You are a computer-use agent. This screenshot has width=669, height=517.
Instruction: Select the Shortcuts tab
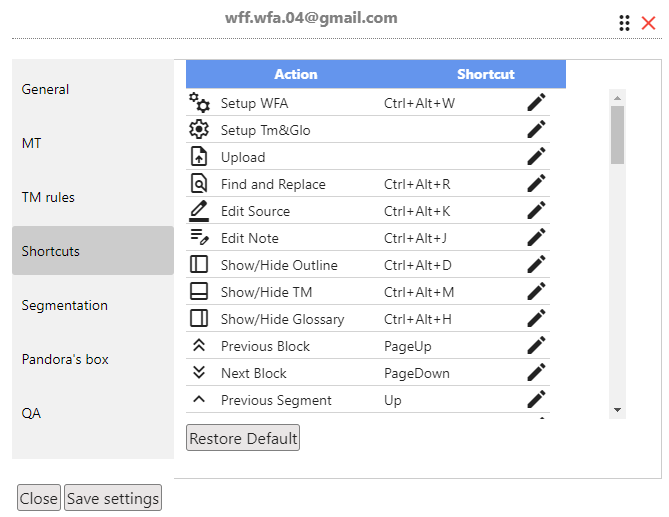tap(93, 251)
